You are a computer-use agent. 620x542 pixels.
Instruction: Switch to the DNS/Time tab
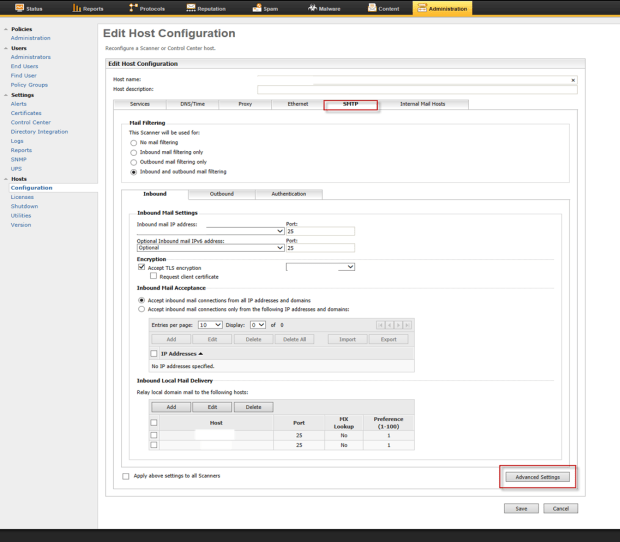pyautogui.click(x=192, y=104)
